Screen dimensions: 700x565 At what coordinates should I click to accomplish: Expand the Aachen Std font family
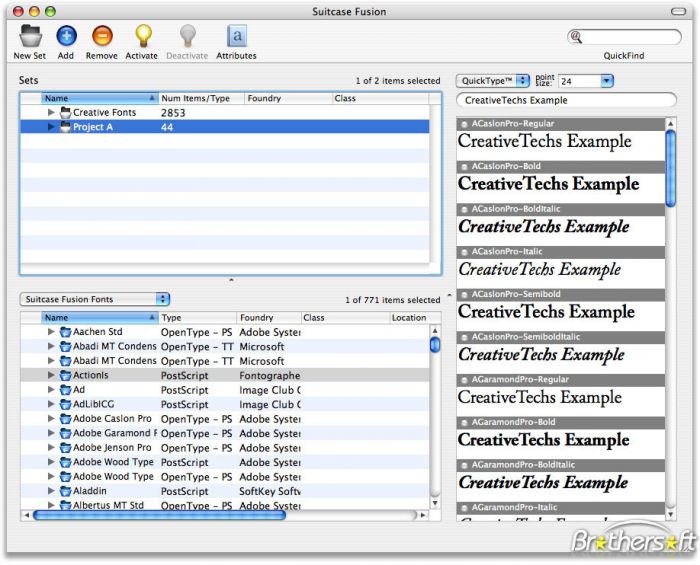(x=51, y=332)
